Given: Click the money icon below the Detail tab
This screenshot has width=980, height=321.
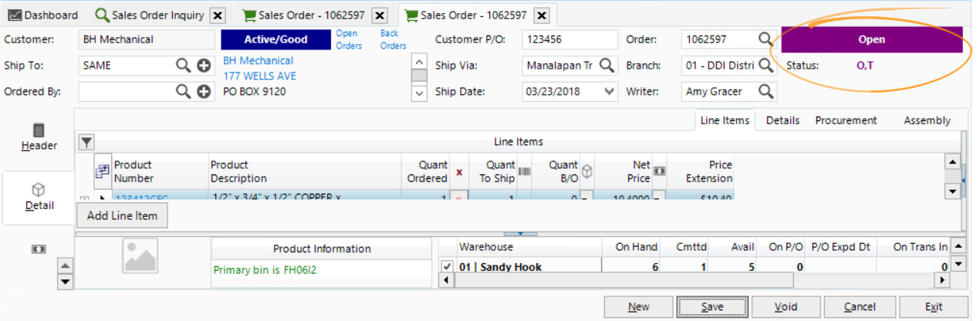Looking at the screenshot, I should click(39, 249).
